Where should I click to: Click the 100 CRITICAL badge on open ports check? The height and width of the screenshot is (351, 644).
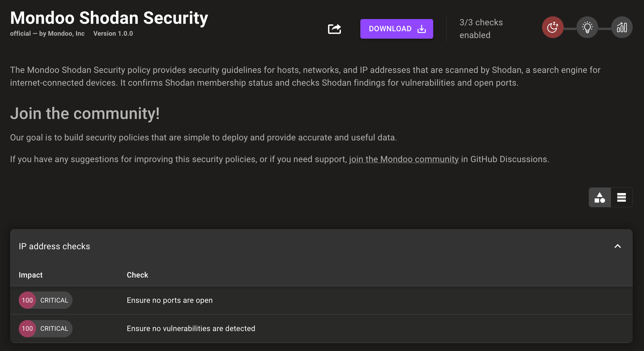45,300
